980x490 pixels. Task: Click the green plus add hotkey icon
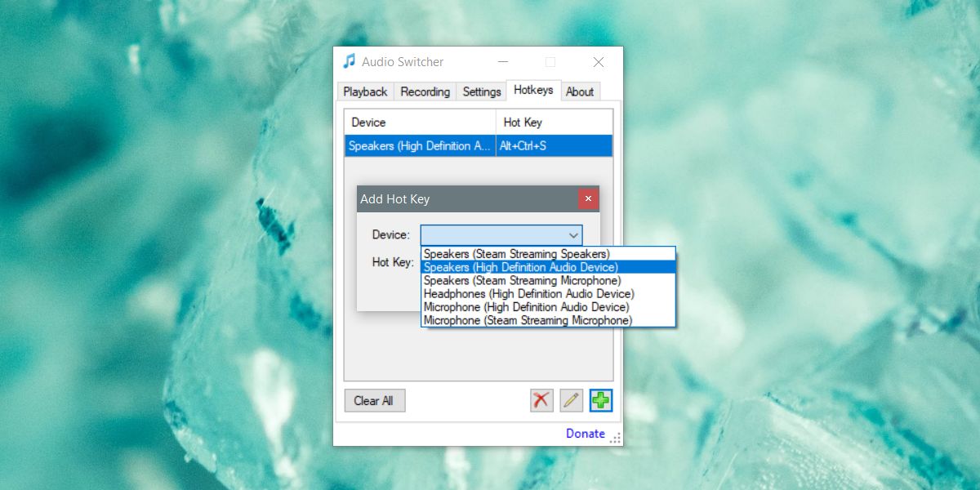coord(601,400)
